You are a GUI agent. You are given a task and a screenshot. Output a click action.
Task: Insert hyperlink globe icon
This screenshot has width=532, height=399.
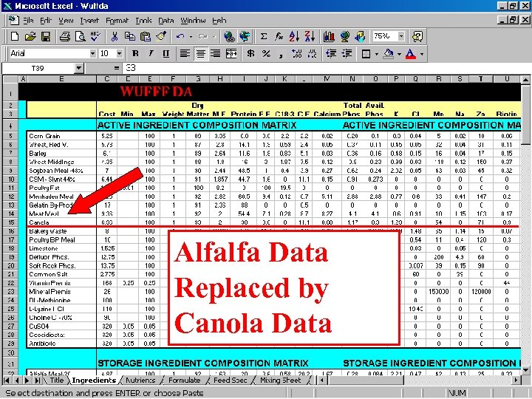229,36
